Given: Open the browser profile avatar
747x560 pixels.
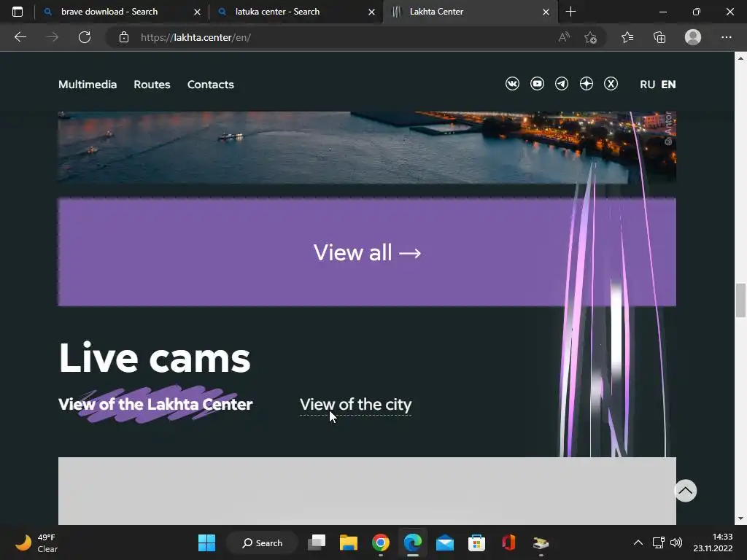Looking at the screenshot, I should point(693,37).
